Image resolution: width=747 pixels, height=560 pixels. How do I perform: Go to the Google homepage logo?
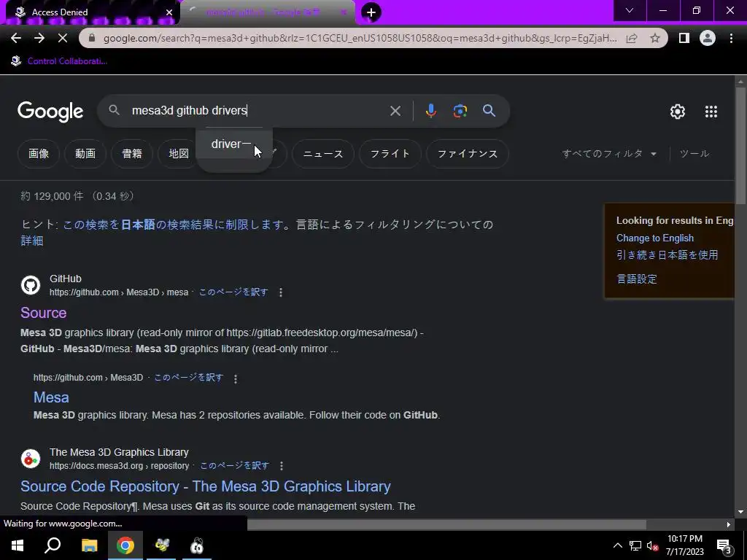(x=50, y=112)
